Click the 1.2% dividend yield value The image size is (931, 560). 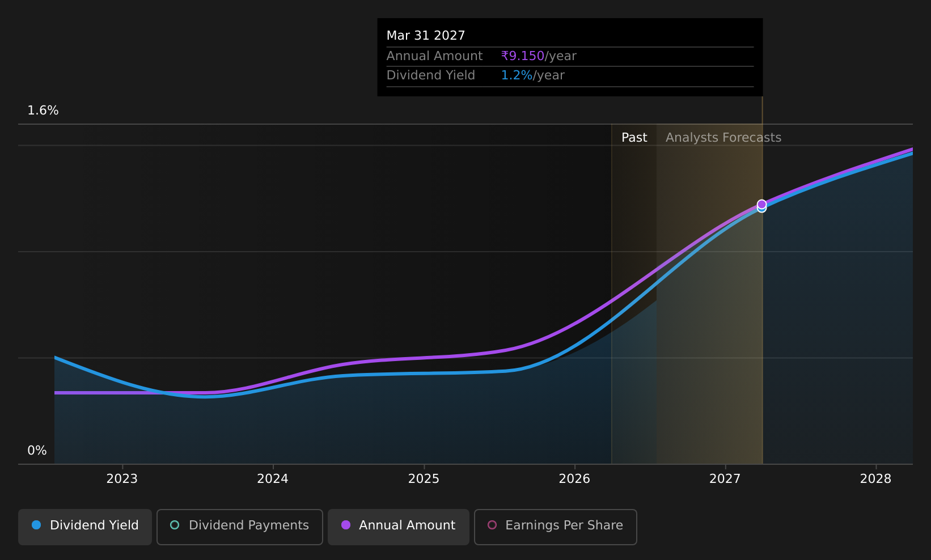coord(517,75)
